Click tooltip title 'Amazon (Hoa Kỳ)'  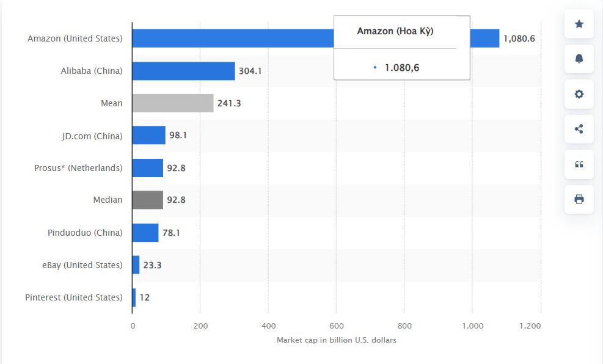tap(395, 32)
